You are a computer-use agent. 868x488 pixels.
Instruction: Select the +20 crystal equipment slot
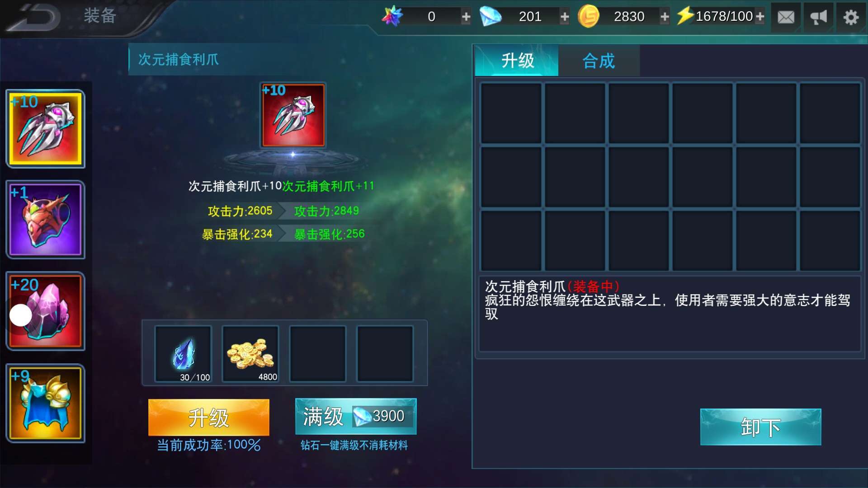coord(45,311)
